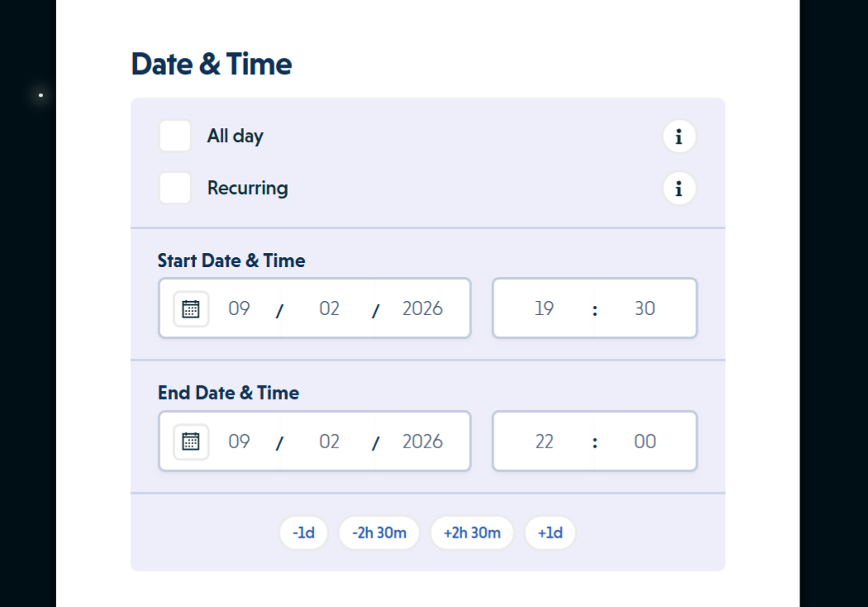This screenshot has width=868, height=607.
Task: Click the -2h 30m adjustment button
Action: tap(379, 533)
